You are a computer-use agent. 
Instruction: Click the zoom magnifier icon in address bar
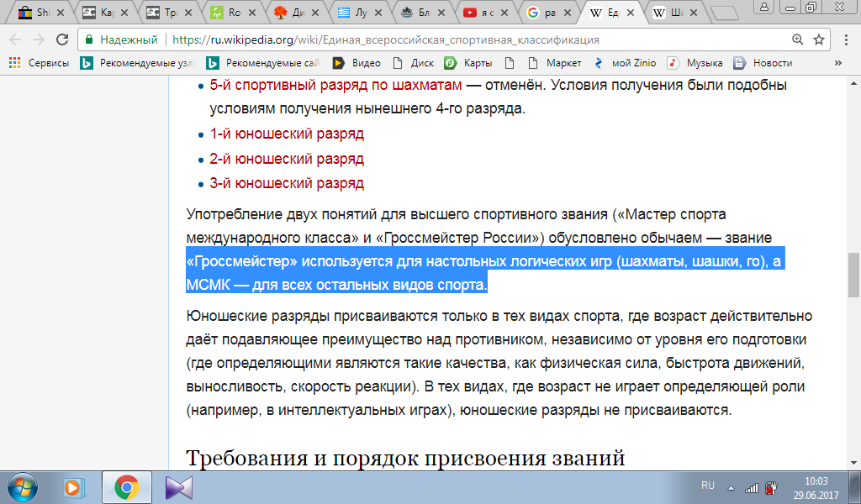coord(797,39)
